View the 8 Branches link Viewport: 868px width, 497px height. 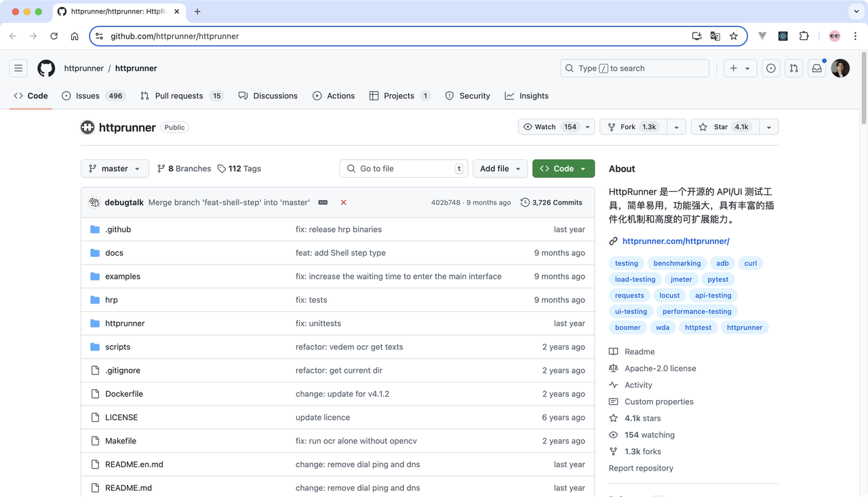[184, 168]
